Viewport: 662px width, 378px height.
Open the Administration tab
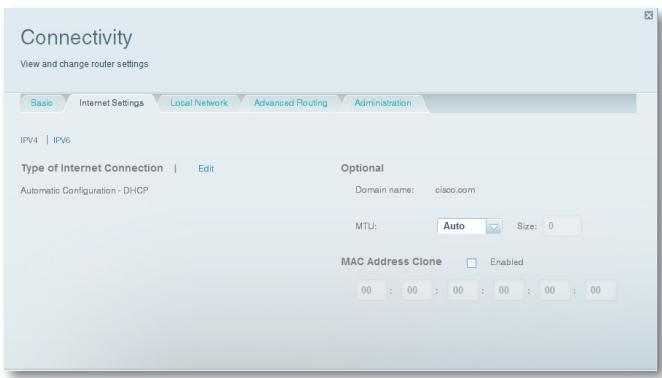coord(383,103)
